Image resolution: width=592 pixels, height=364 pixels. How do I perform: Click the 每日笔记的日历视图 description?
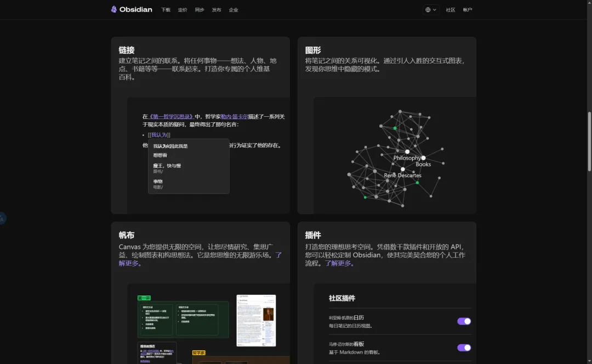[x=350, y=326]
